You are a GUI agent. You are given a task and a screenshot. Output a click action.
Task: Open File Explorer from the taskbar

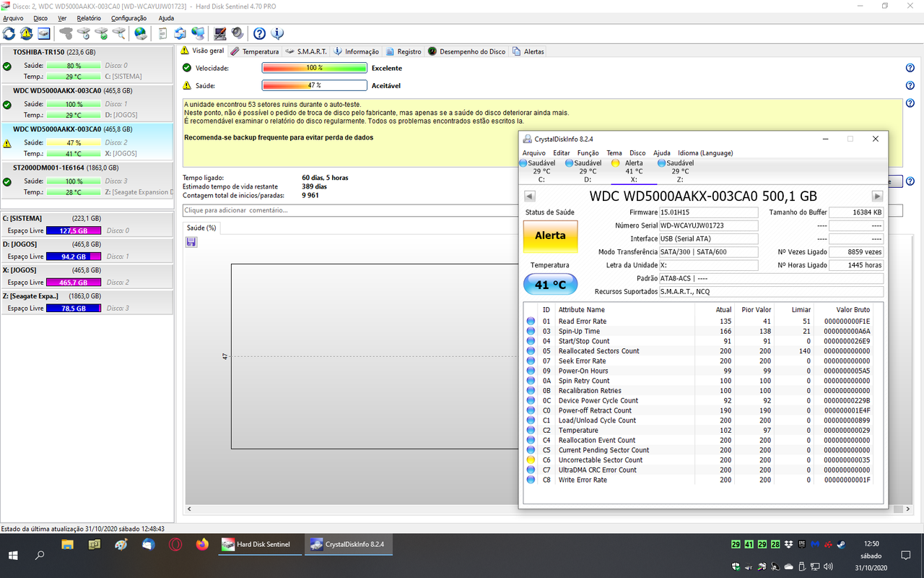click(x=67, y=544)
